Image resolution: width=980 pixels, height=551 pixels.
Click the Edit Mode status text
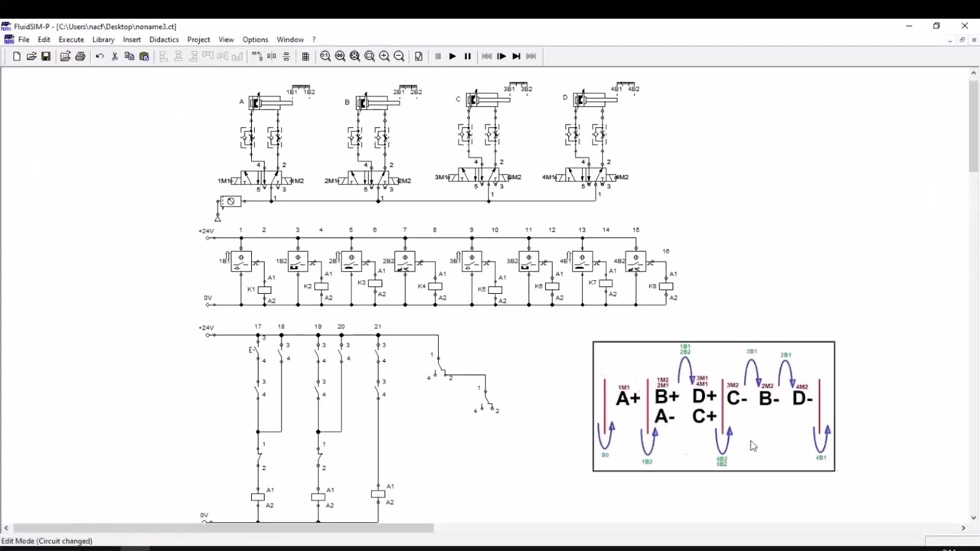[47, 541]
